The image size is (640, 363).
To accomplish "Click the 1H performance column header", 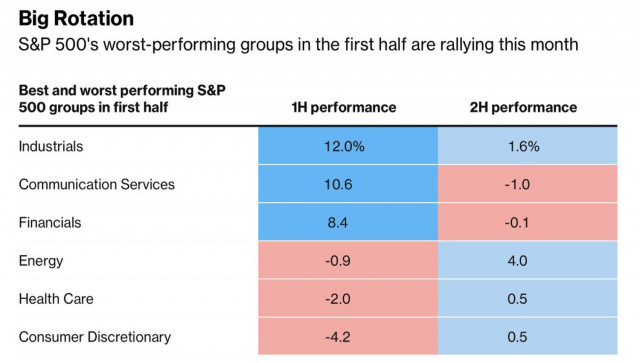I will click(x=344, y=107).
